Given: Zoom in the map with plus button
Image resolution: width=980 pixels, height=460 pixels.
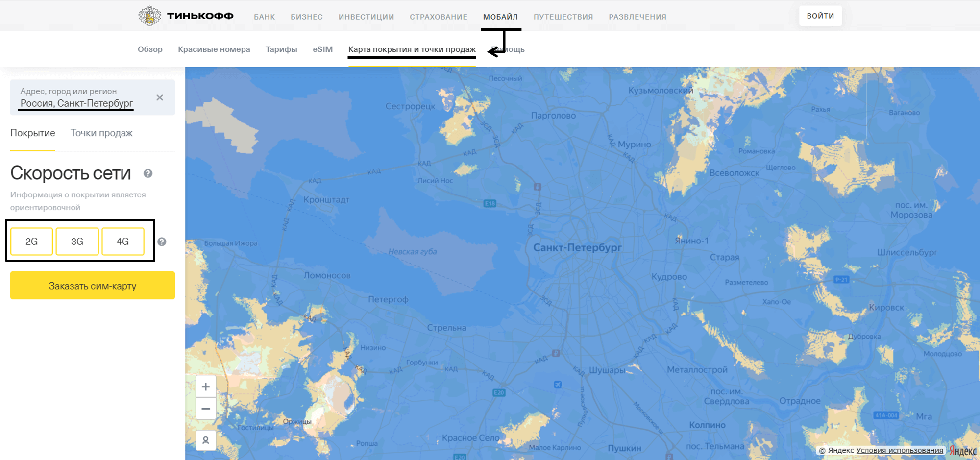Looking at the screenshot, I should (206, 387).
